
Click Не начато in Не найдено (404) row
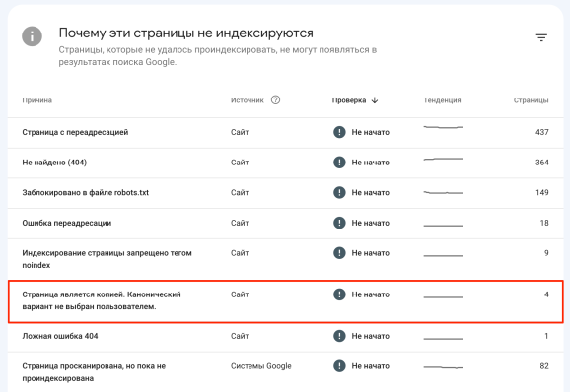click(370, 163)
